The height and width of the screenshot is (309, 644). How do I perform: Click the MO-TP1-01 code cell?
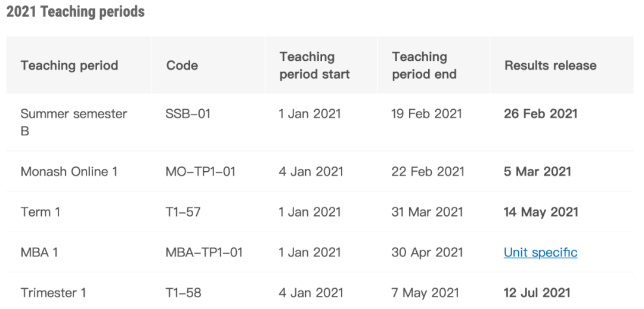(200, 171)
